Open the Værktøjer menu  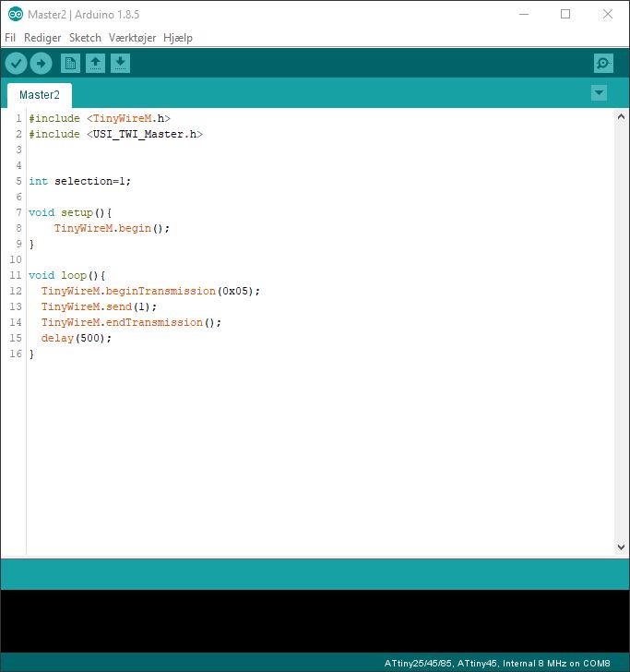pyautogui.click(x=132, y=38)
